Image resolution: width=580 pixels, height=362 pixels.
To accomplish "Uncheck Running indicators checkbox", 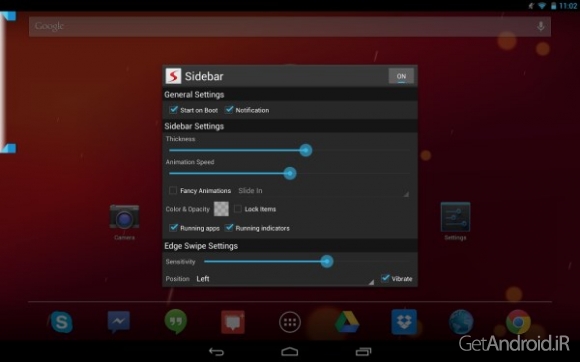I will point(229,228).
